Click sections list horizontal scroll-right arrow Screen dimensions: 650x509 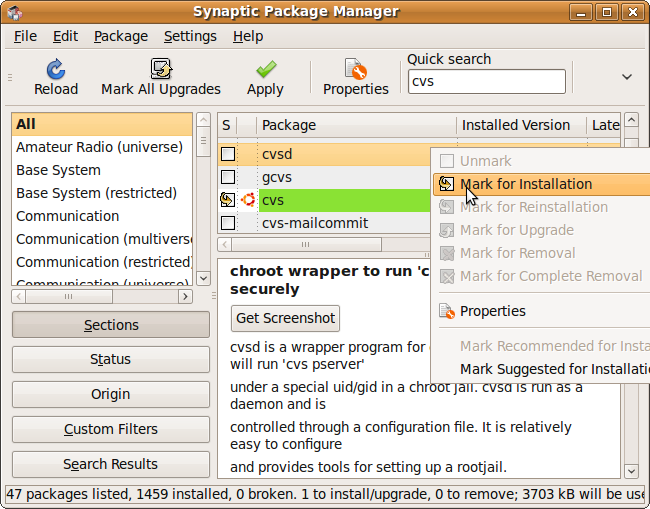[185, 296]
